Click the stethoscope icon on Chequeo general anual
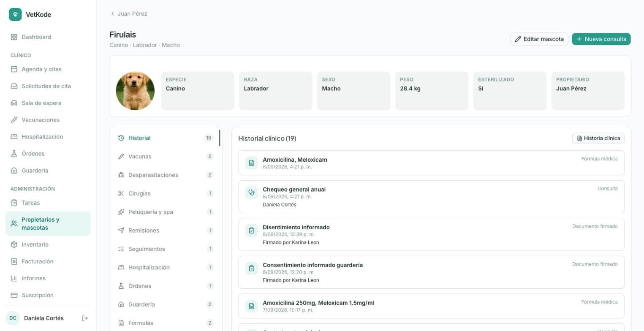 [252, 193]
